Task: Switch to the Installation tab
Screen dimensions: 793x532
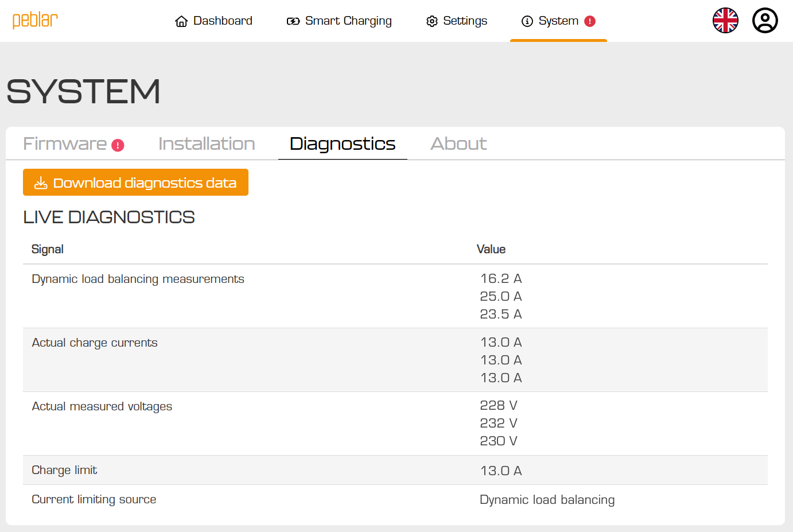Action: coord(207,143)
